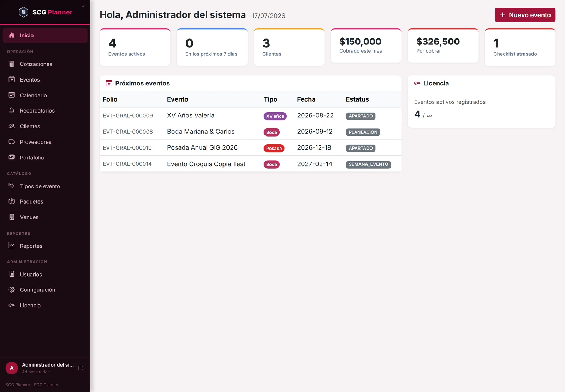Click the Clientes people icon
565x392 pixels.
[x=12, y=126]
